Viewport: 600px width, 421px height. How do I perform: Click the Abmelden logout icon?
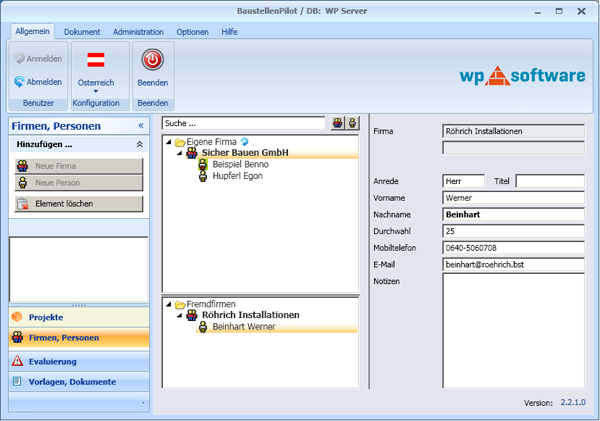20,82
